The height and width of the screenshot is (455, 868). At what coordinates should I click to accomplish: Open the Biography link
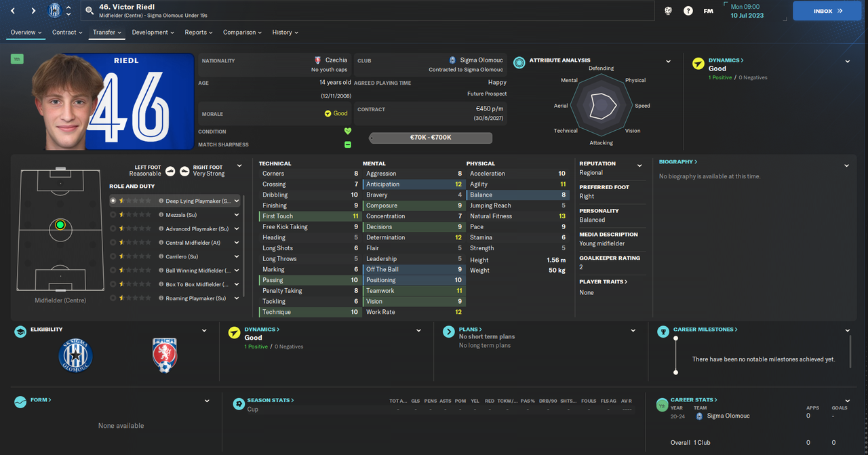678,162
